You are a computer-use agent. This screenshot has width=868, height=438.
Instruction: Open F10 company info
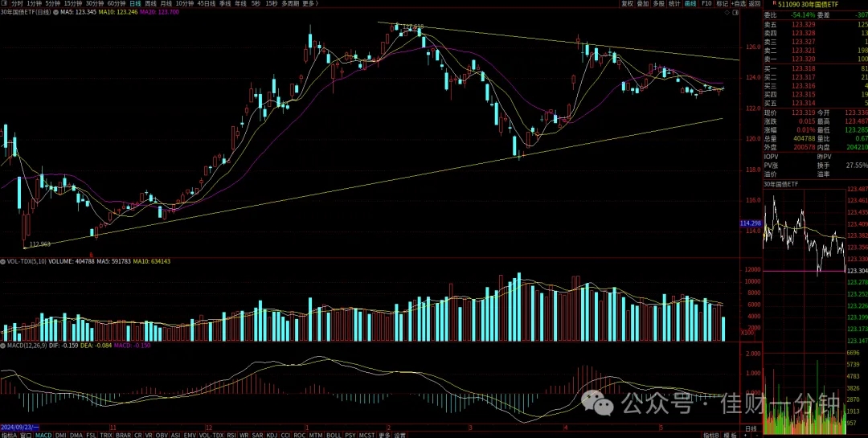click(706, 3)
